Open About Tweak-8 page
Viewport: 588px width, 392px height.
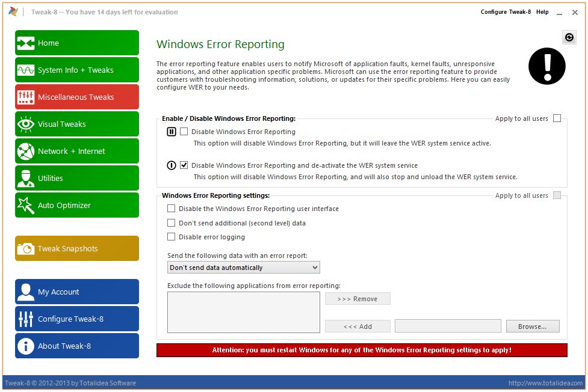click(x=77, y=346)
